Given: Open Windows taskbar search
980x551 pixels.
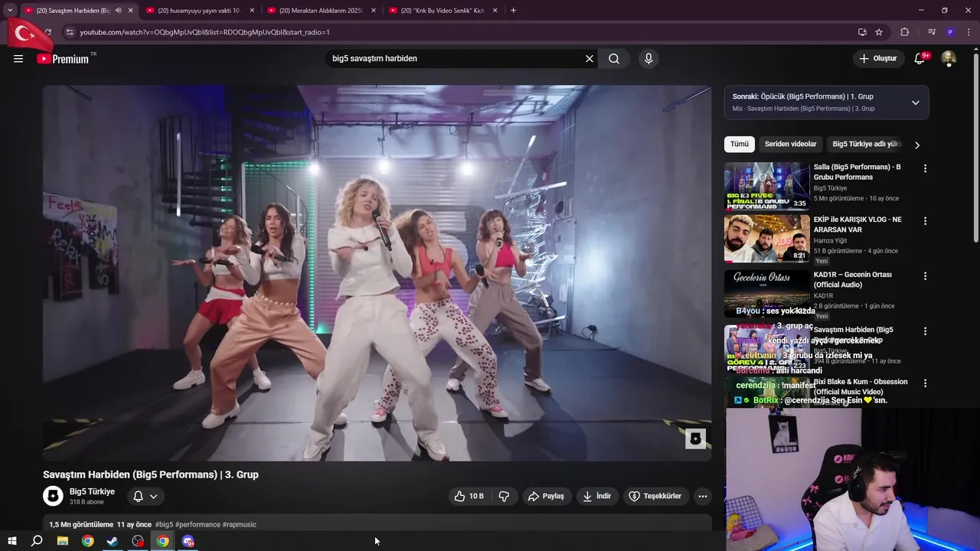Looking at the screenshot, I should coord(37,541).
